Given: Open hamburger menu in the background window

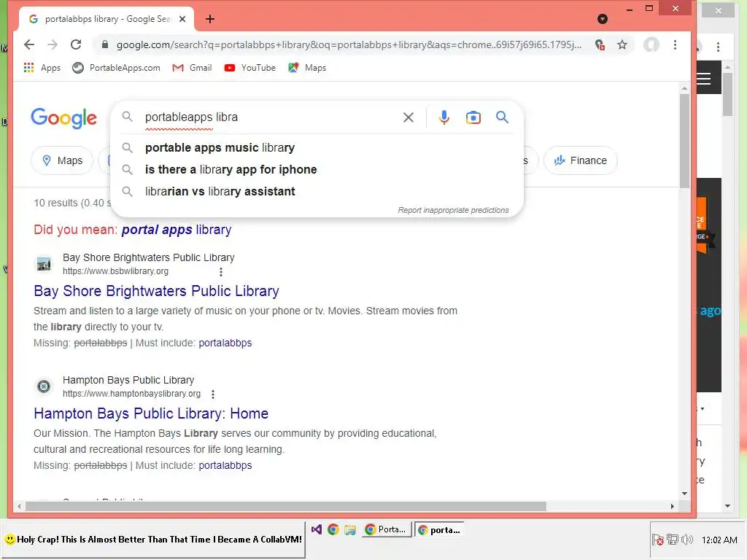Looking at the screenshot, I should click(704, 79).
